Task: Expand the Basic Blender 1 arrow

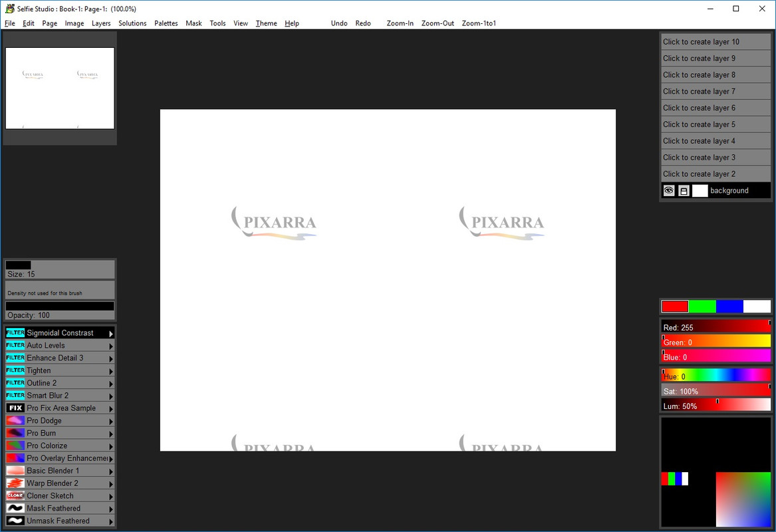Action: 111,471
